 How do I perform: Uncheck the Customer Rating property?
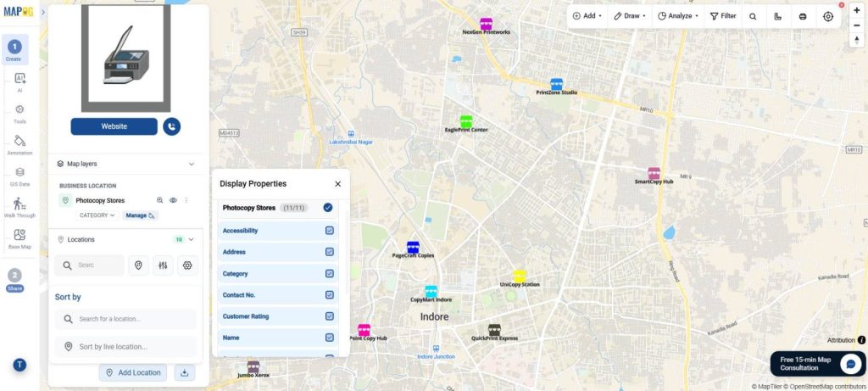[x=330, y=316]
